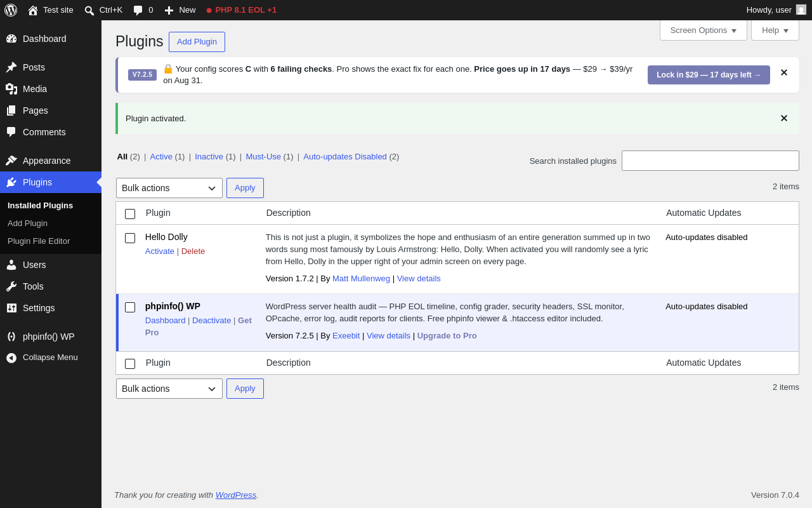Image resolution: width=812 pixels, height=508 pixels.
Task: Filter plugins by Active
Action: [x=161, y=157]
